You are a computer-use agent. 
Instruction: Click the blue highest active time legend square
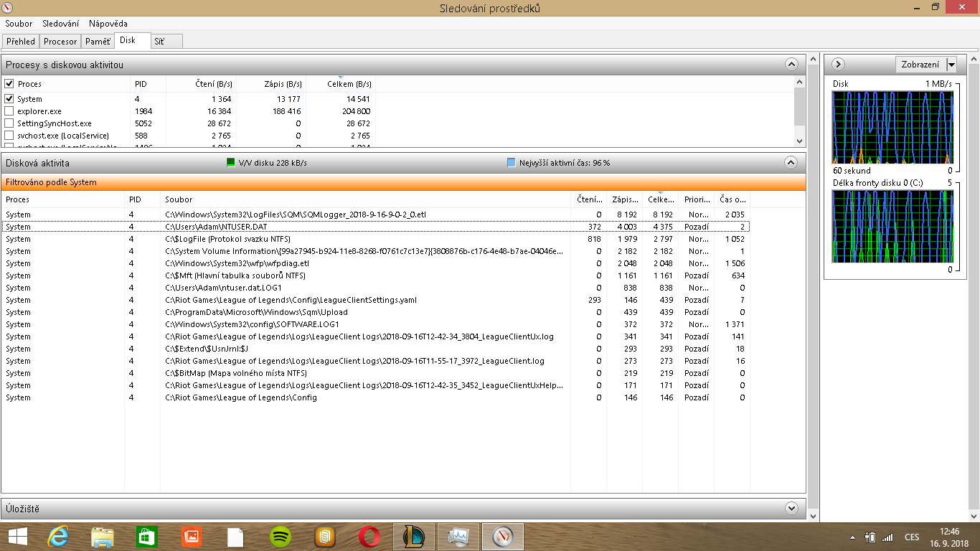coord(511,163)
